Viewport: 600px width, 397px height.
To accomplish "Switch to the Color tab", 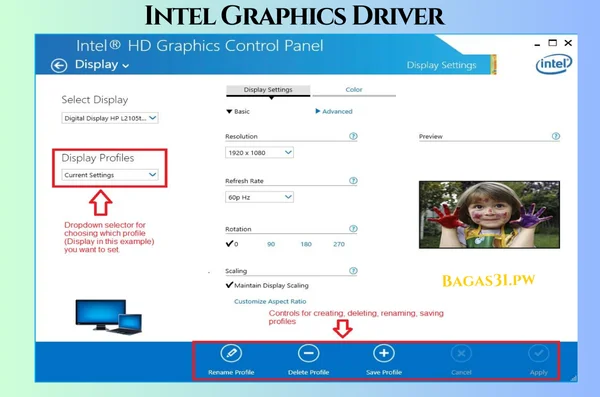I will 354,90.
